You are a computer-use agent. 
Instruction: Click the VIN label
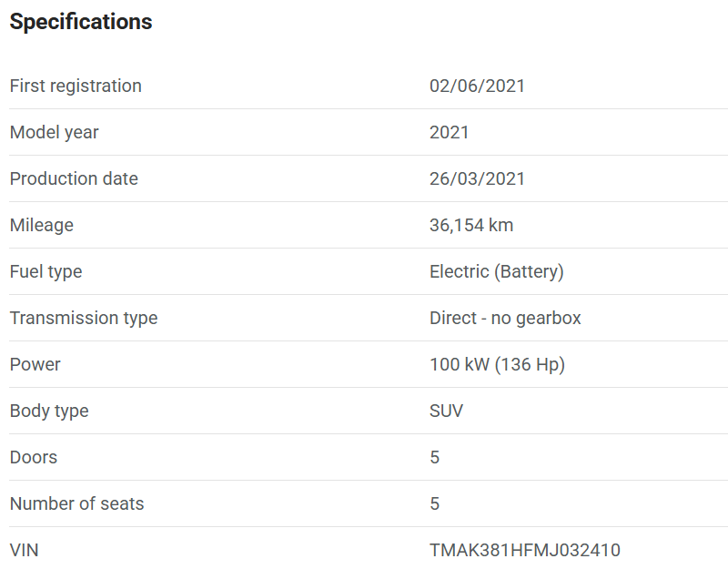pyautogui.click(x=24, y=550)
